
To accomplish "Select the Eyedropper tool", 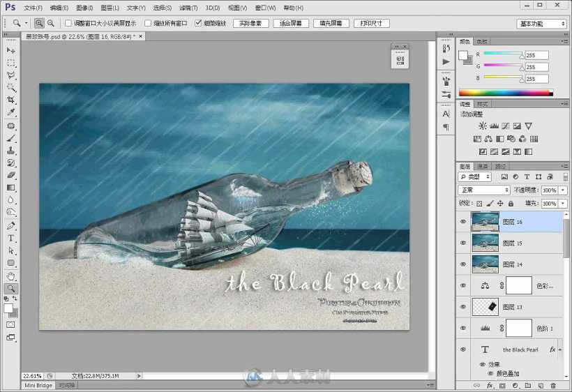I will point(11,112).
